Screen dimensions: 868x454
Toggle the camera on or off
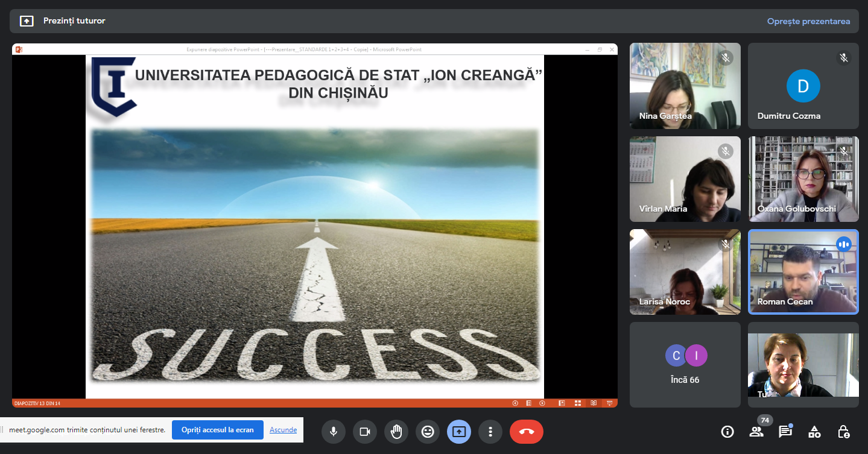(364, 432)
